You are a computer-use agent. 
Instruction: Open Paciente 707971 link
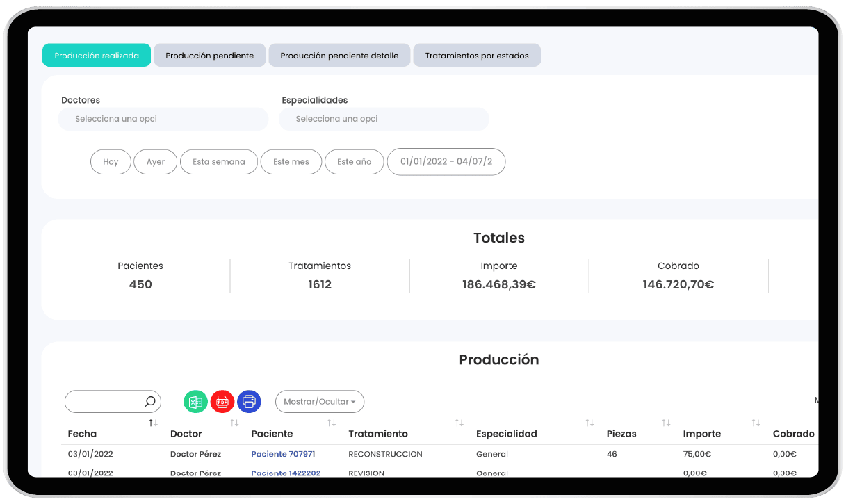click(283, 454)
